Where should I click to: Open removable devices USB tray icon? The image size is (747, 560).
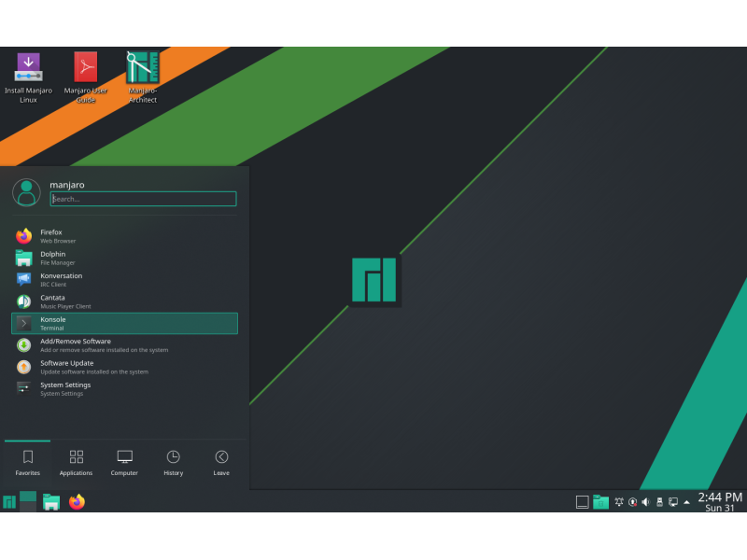[x=660, y=502]
